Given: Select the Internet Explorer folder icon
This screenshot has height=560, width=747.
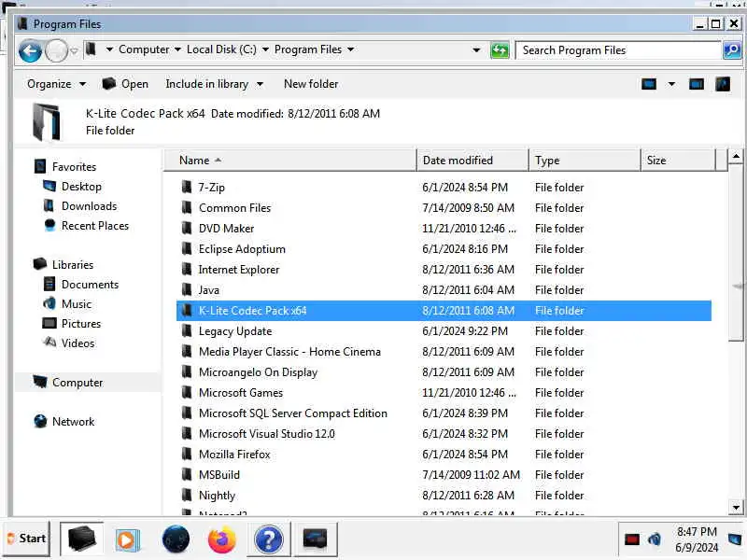Looking at the screenshot, I should [187, 269].
